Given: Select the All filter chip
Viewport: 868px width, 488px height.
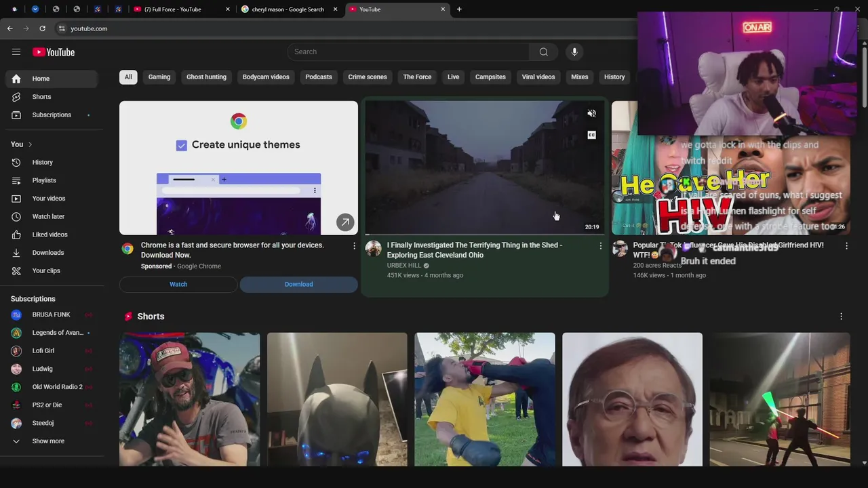Looking at the screenshot, I should click(x=128, y=77).
